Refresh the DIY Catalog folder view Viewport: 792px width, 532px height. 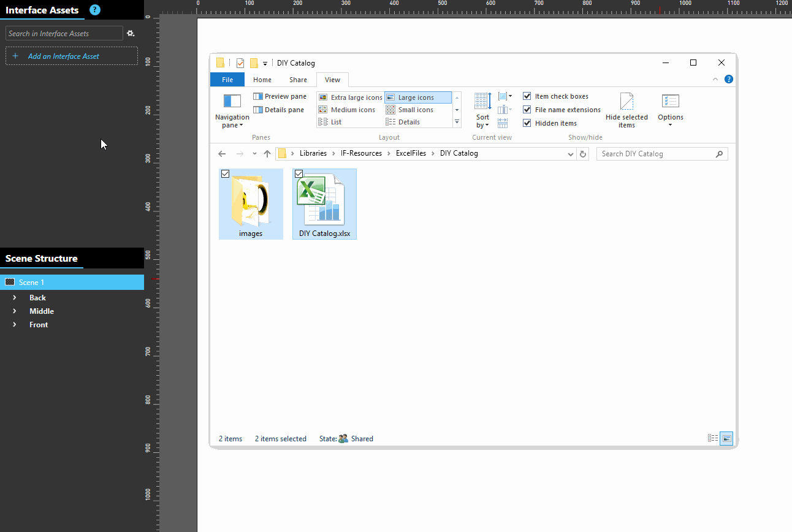583,154
